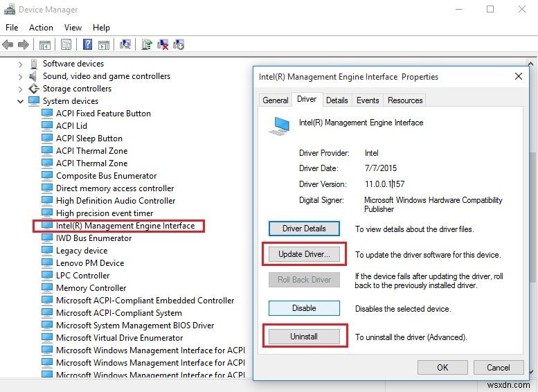
Task: Click the Software devices category icon
Action: (x=34, y=64)
